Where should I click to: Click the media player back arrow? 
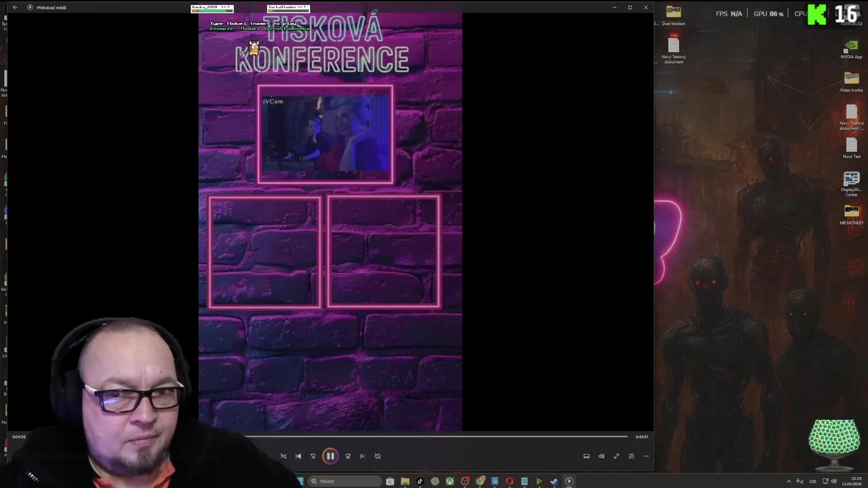pos(15,7)
